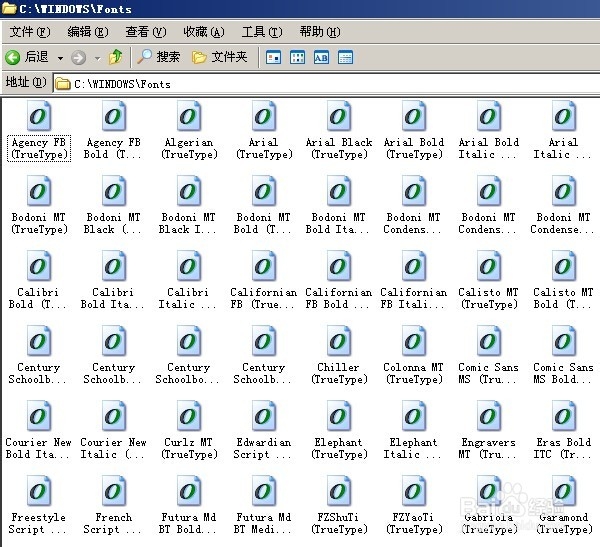This screenshot has height=547, width=600.
Task: Select the Calisto MT Bold font
Action: [563, 280]
